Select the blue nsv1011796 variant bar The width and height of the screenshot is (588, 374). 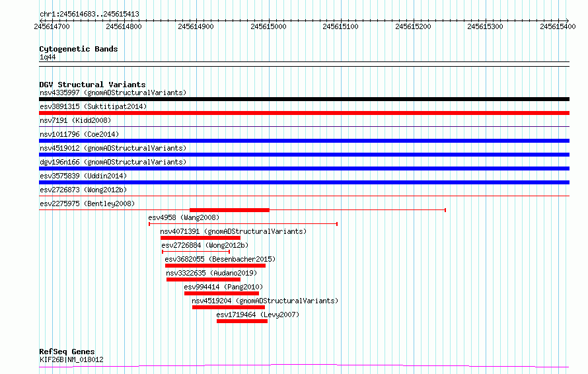304,141
